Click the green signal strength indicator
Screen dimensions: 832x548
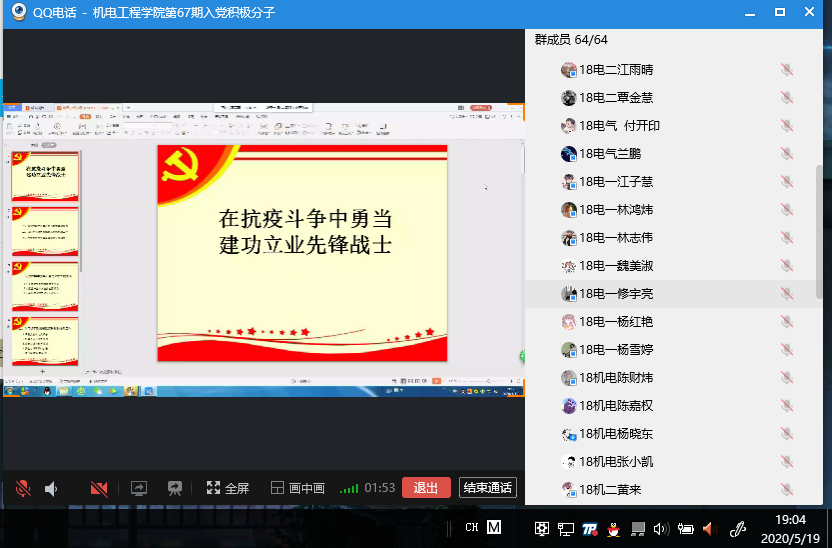click(348, 488)
